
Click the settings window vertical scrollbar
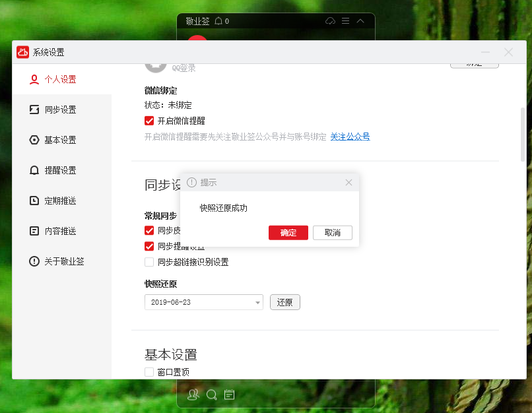tap(523, 135)
